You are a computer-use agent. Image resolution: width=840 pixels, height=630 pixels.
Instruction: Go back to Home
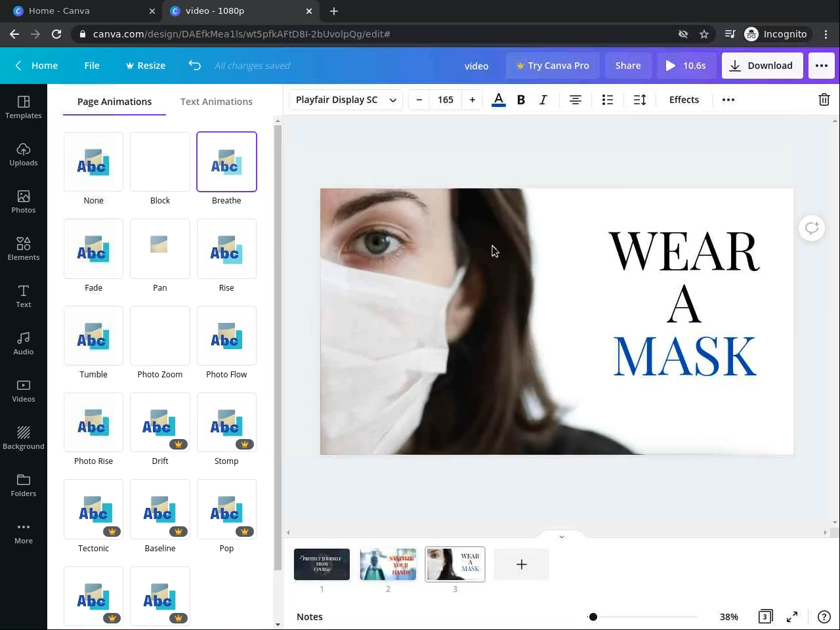37,66
